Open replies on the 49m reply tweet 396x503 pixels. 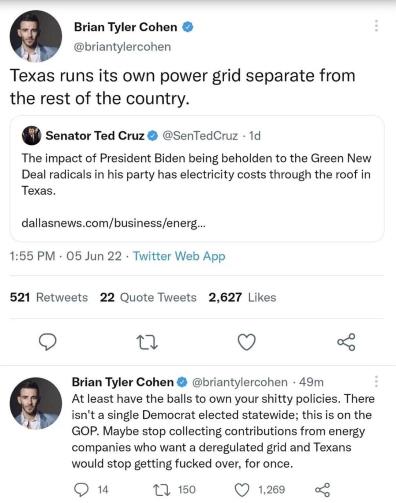[81, 490]
